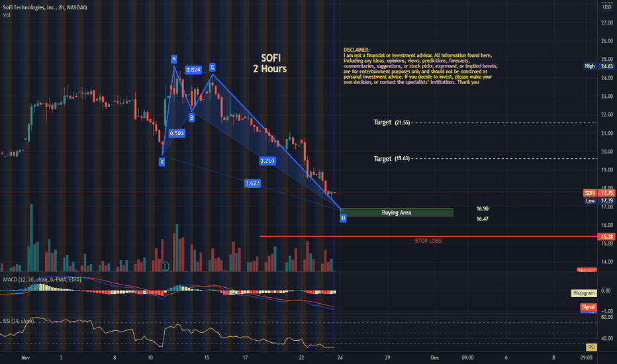The height and width of the screenshot is (364, 617).
Task: Click the Nov date on time axis
Action: [x=26, y=357]
